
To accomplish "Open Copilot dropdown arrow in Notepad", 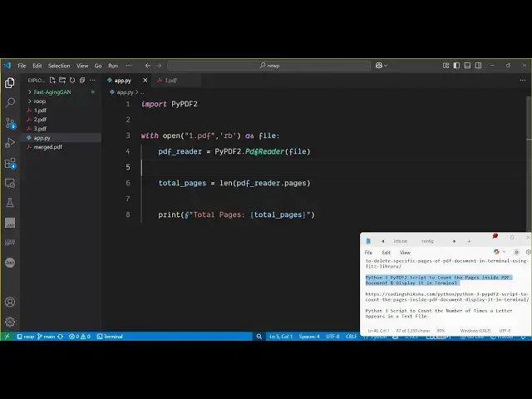I will coord(504,252).
